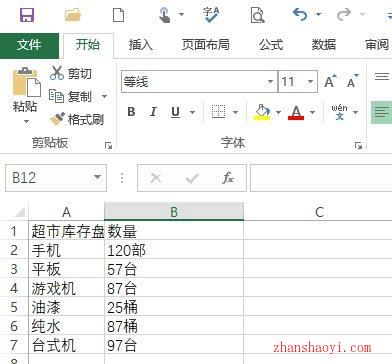392x364 pixels.
Task: Toggle bold formatting
Action: pyautogui.click(x=131, y=112)
